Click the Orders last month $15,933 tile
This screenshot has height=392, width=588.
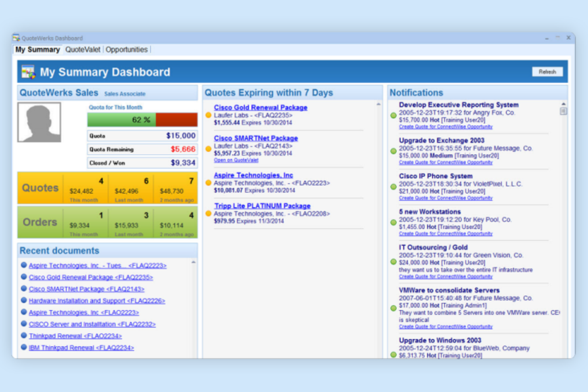coord(130,222)
